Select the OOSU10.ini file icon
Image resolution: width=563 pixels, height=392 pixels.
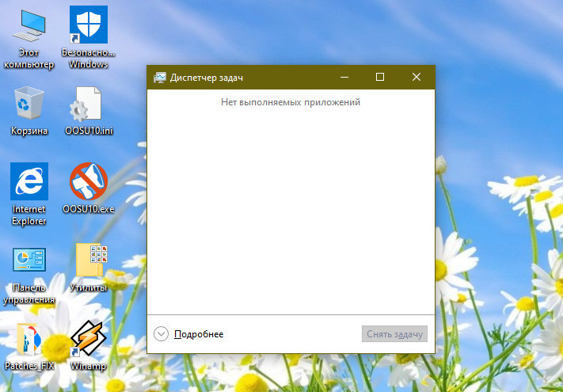click(86, 104)
